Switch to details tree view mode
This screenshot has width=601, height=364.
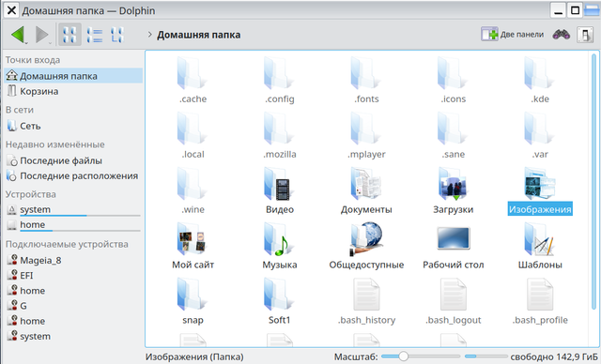[x=117, y=35]
